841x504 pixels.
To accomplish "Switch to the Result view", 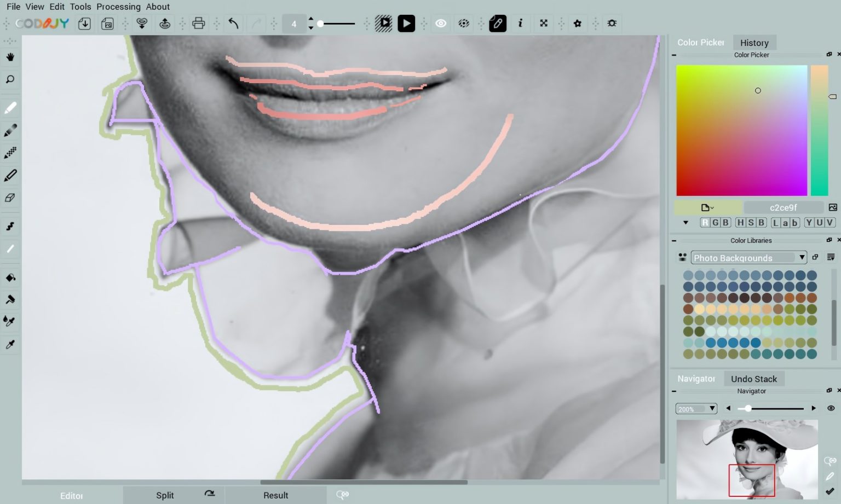I will (276, 495).
